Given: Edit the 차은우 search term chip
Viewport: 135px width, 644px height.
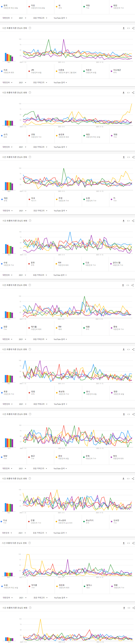Looking at the screenshot, I should [96, 71].
